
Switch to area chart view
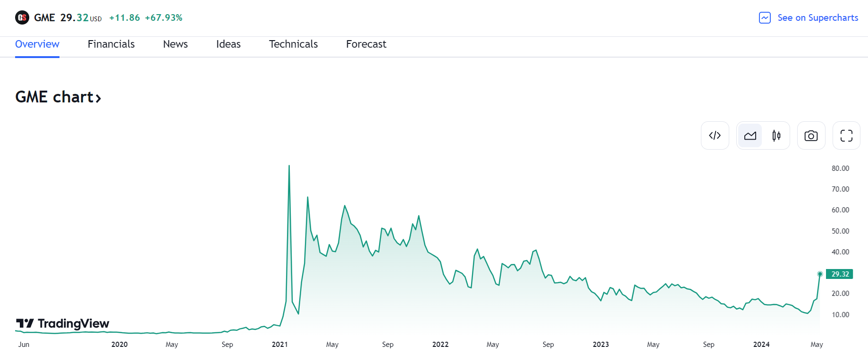click(750, 136)
